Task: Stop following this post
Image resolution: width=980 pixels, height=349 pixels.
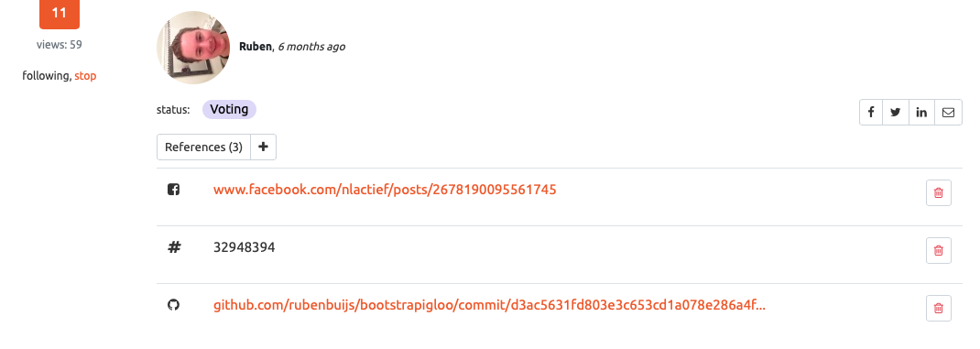Action: click(85, 76)
